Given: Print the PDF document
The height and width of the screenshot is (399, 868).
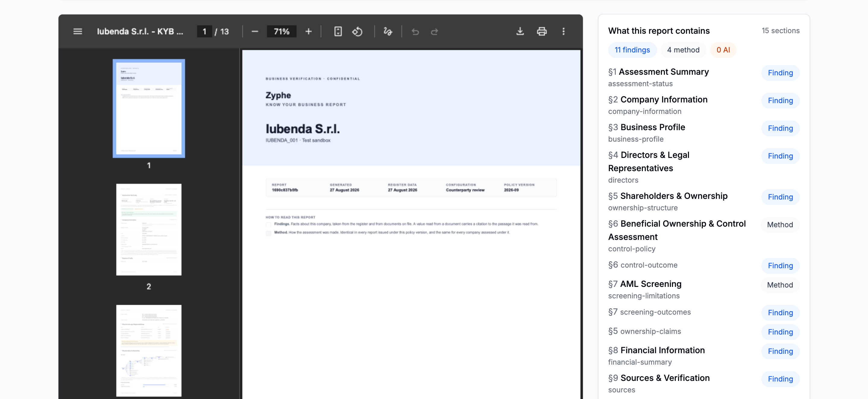Looking at the screenshot, I should [x=542, y=31].
